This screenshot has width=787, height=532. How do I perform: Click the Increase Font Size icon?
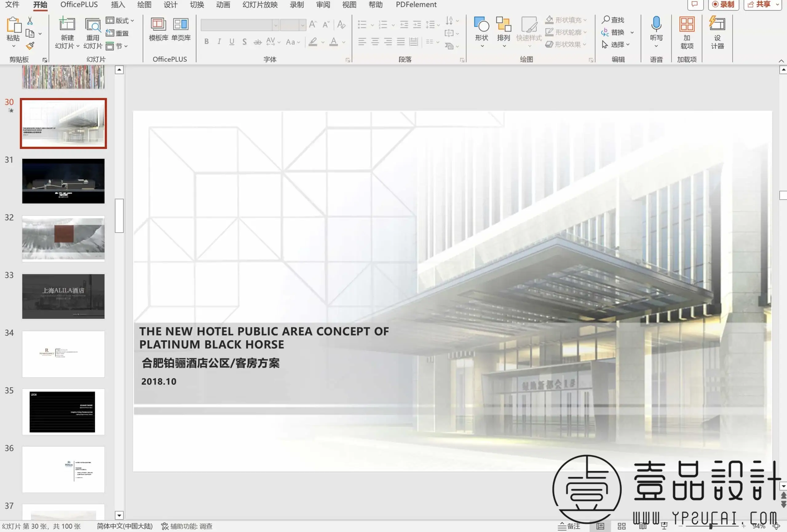pyautogui.click(x=313, y=24)
